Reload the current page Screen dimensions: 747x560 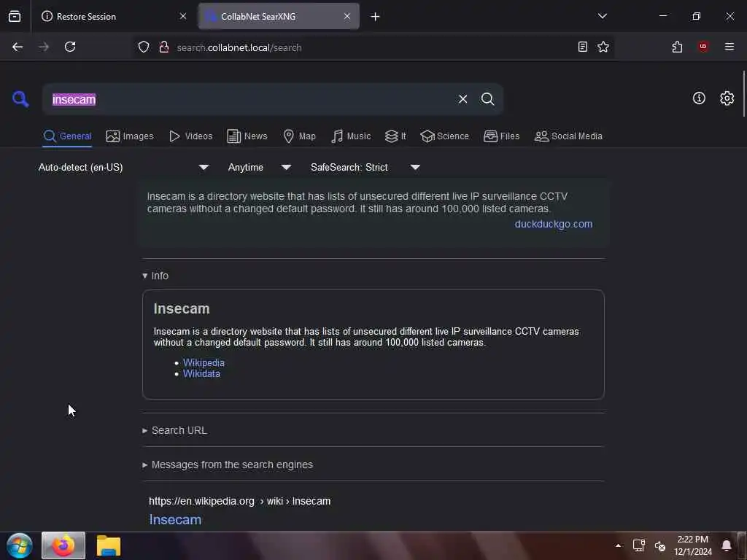point(70,47)
